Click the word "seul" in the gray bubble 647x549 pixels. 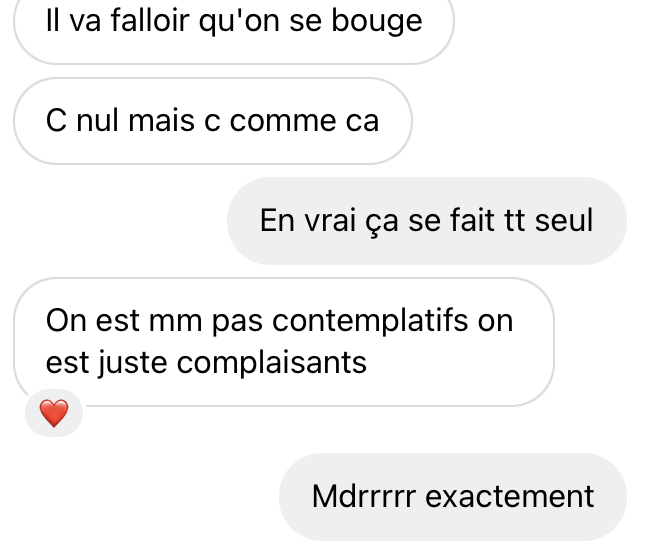(x=564, y=220)
